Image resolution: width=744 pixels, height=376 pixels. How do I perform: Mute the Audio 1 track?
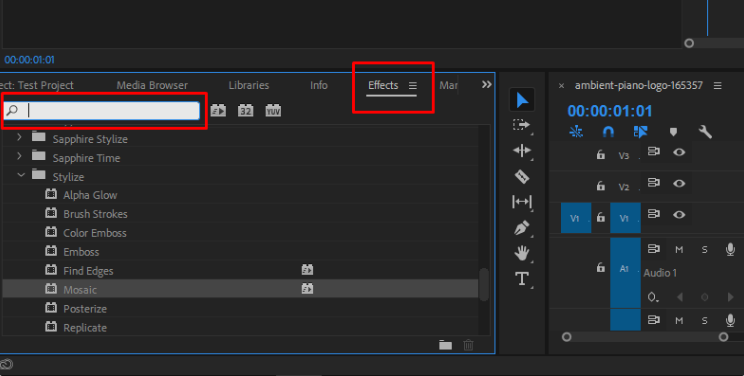[679, 250]
